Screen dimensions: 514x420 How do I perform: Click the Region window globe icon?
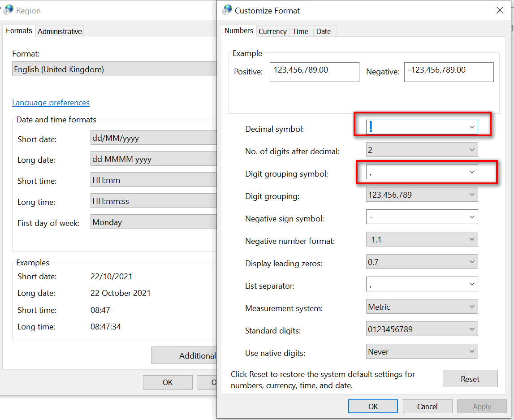coord(9,10)
